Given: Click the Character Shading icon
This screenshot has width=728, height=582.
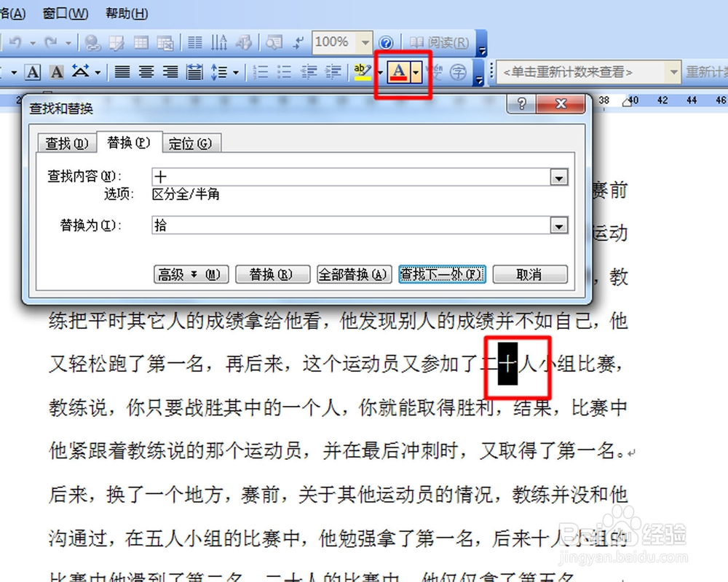Looking at the screenshot, I should tap(57, 72).
